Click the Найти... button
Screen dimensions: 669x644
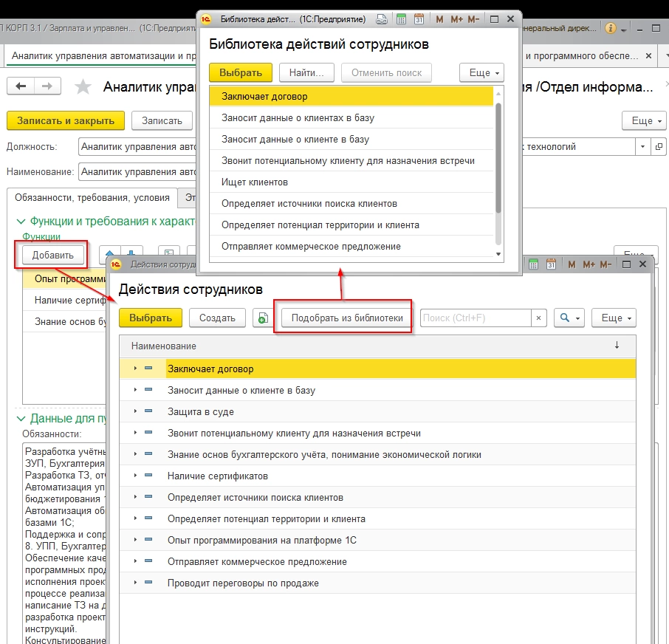306,72
